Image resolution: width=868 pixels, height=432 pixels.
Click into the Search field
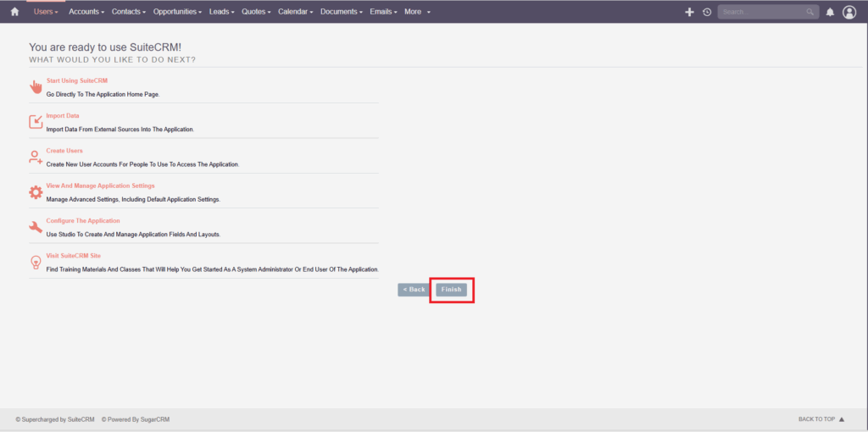[x=761, y=12]
